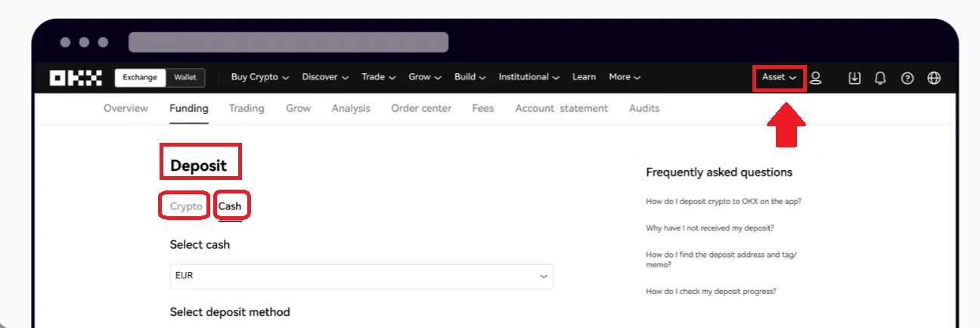Go to the Overview tab
Screen dimensions: 980x328
click(x=126, y=108)
